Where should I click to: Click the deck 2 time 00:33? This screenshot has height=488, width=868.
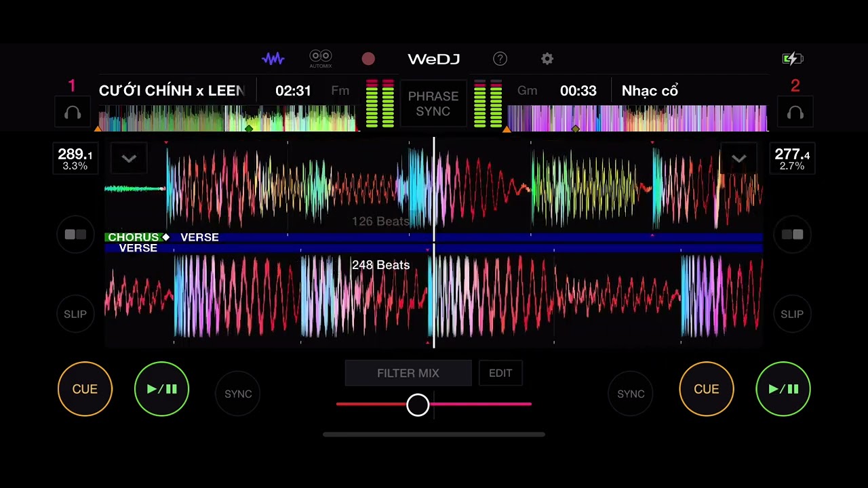tap(578, 91)
